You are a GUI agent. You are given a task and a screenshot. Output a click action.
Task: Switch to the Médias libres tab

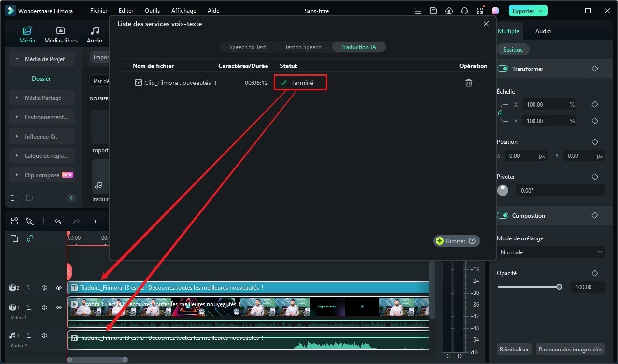point(61,35)
